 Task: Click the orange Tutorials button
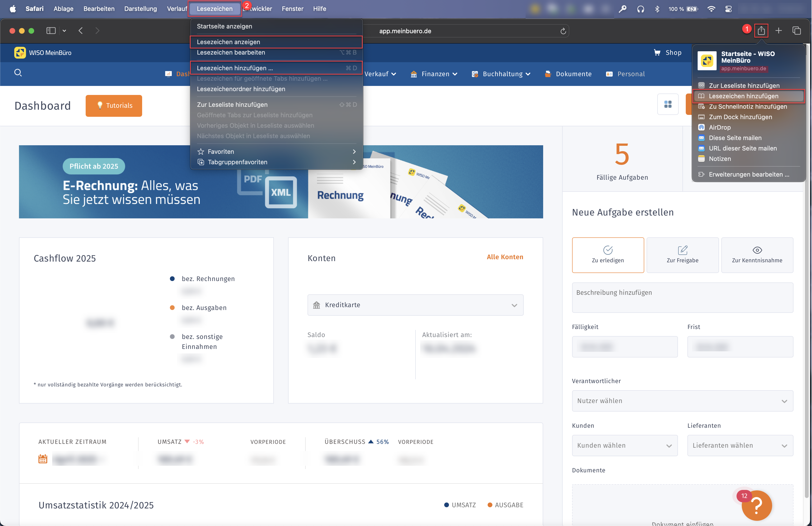(114, 105)
